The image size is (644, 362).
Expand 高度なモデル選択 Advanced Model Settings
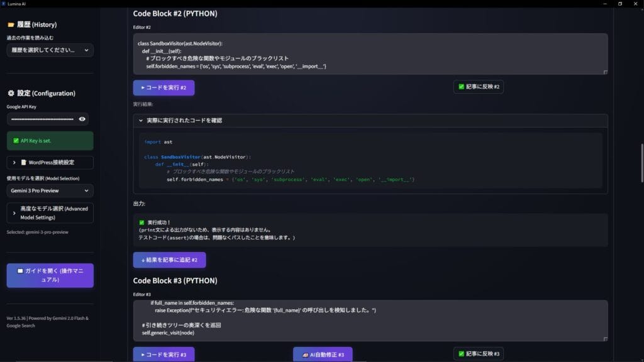(x=50, y=213)
